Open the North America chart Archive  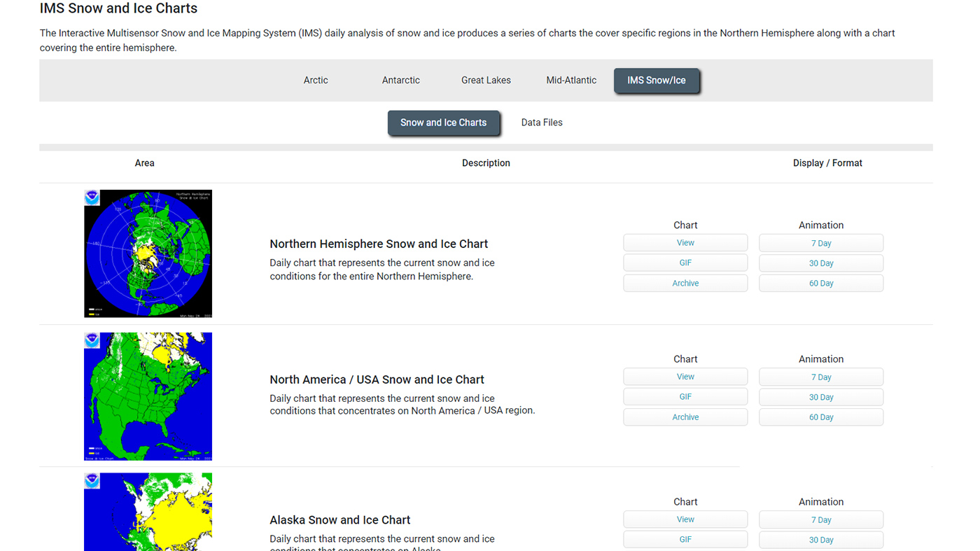click(685, 417)
